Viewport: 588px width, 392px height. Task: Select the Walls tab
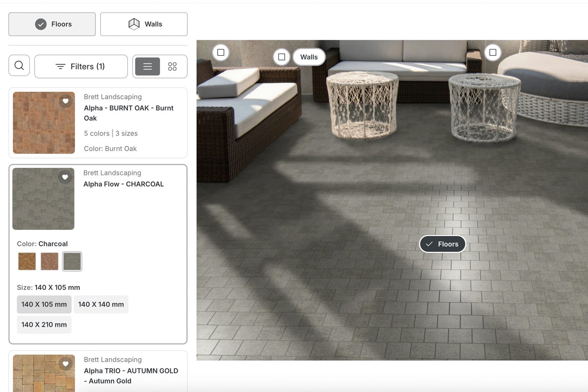[x=144, y=24]
